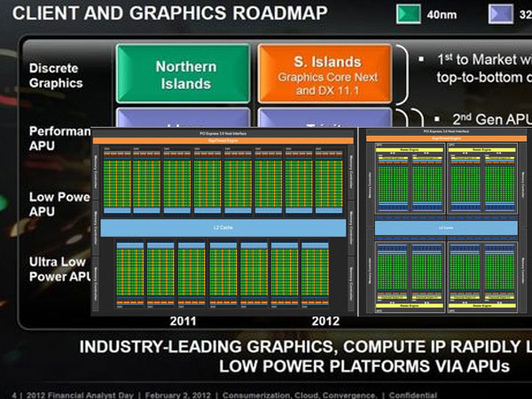Click the 2011 year label
Image resolution: width=532 pixels, height=399 pixels.
pos(184,323)
